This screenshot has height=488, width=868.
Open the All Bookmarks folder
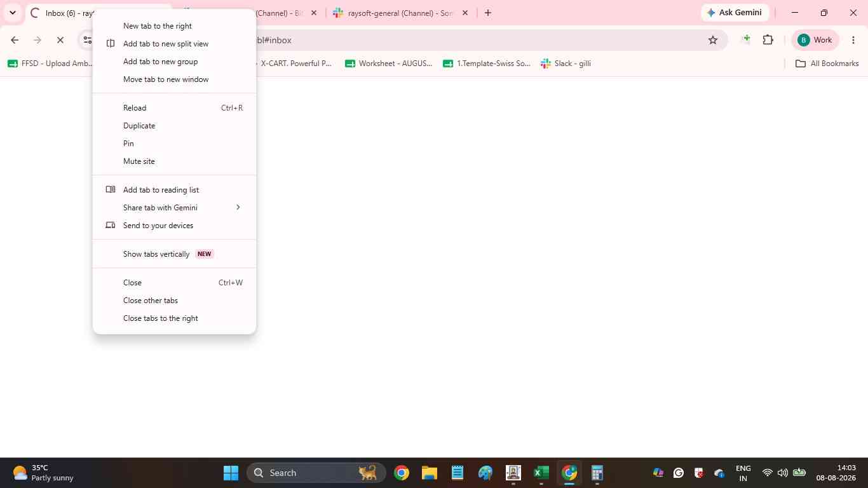(827, 64)
